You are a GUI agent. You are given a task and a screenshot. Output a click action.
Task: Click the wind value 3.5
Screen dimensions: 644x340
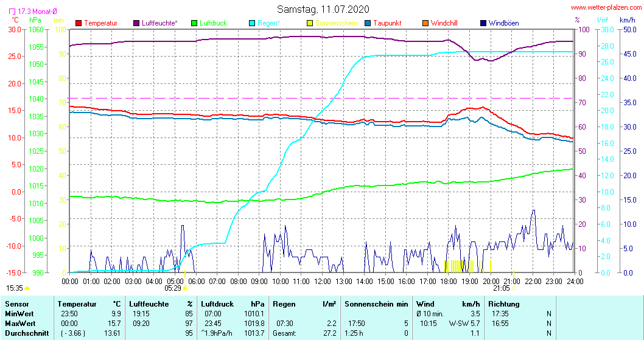point(475,314)
